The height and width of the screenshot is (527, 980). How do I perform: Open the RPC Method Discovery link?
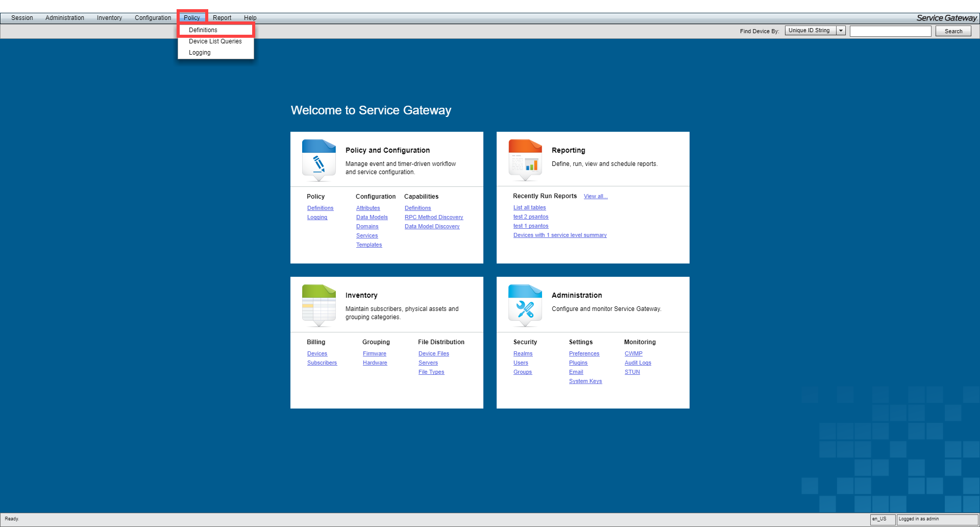(433, 218)
